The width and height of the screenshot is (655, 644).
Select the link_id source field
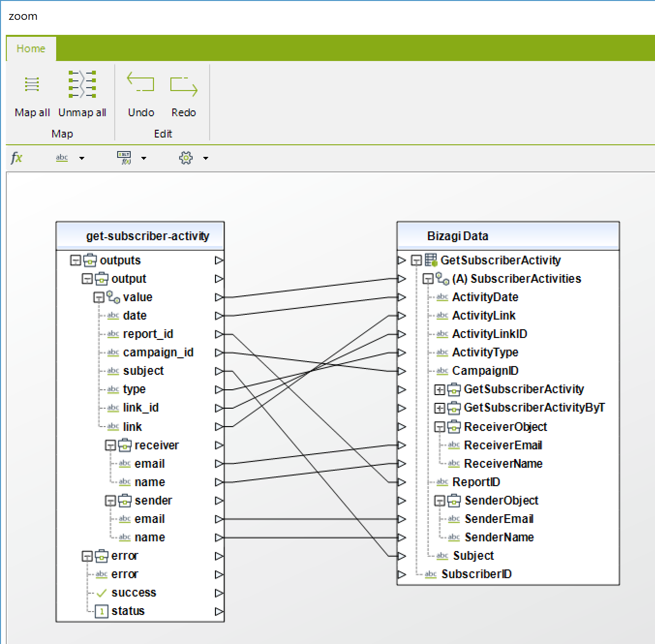(x=141, y=408)
